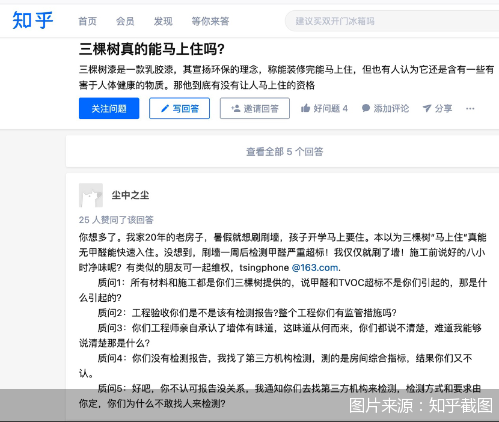Click the 关注问题 button
The width and height of the screenshot is (499, 422).
109,108
